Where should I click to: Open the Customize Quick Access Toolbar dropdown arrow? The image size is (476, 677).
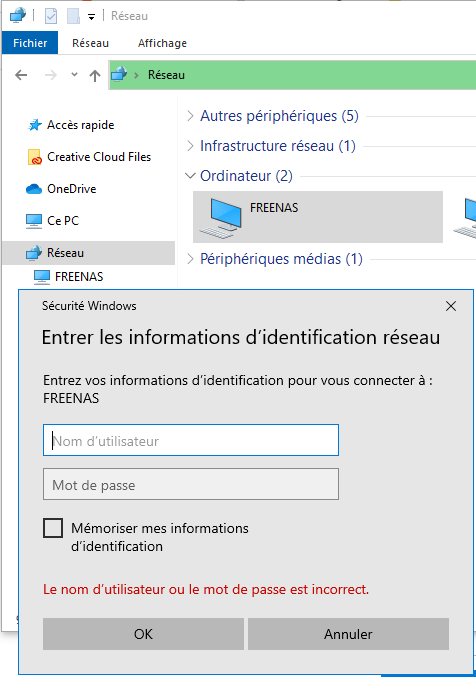92,17
